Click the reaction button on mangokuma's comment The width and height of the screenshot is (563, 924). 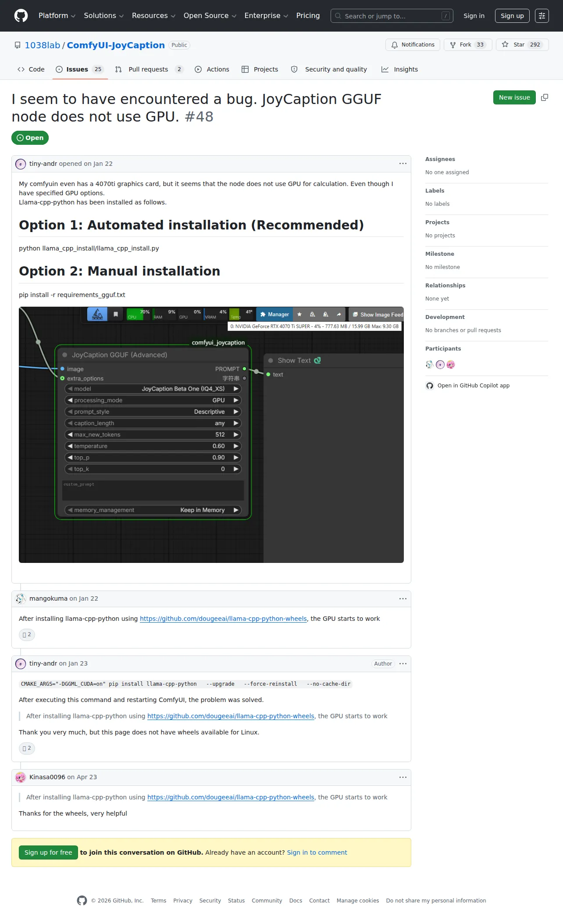click(x=27, y=634)
